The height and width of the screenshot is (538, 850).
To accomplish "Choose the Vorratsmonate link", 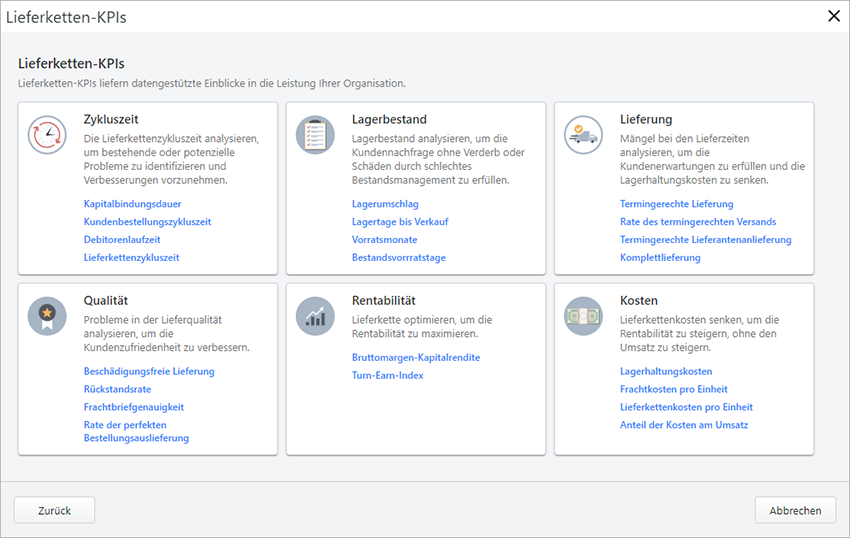I will pyautogui.click(x=384, y=240).
